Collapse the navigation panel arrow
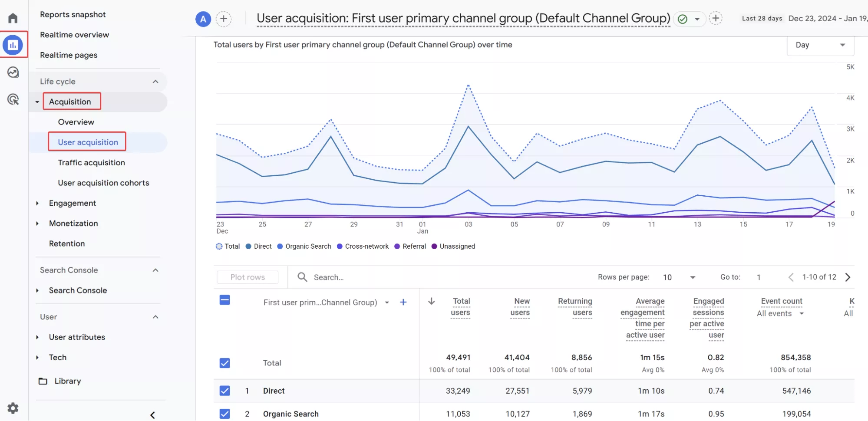The height and width of the screenshot is (421, 868). pyautogui.click(x=152, y=415)
